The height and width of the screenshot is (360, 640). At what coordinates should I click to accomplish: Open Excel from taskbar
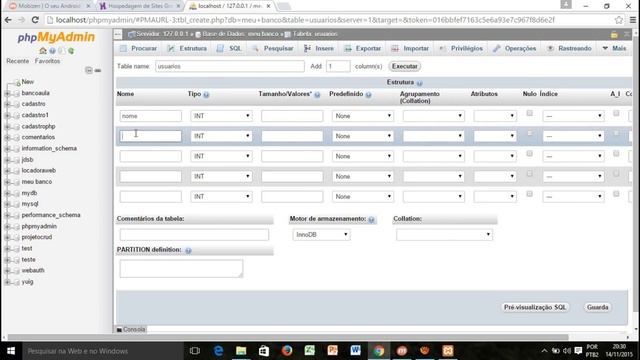(310, 351)
